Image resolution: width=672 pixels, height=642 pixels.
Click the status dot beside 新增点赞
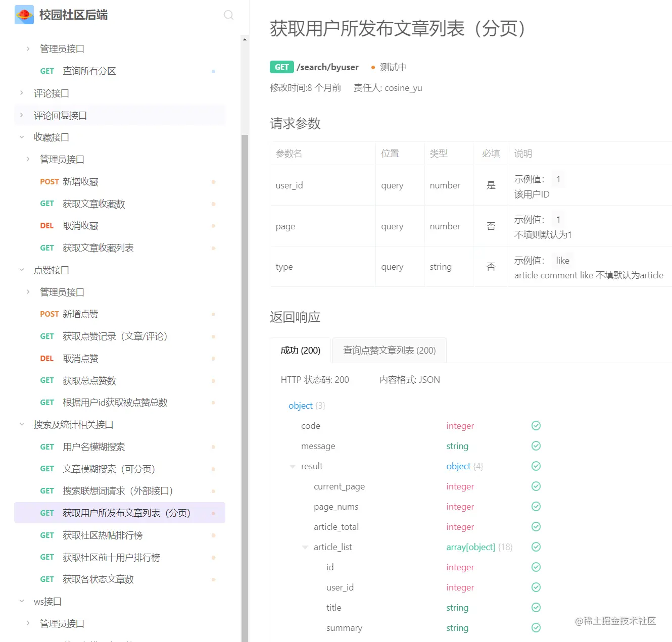click(213, 314)
